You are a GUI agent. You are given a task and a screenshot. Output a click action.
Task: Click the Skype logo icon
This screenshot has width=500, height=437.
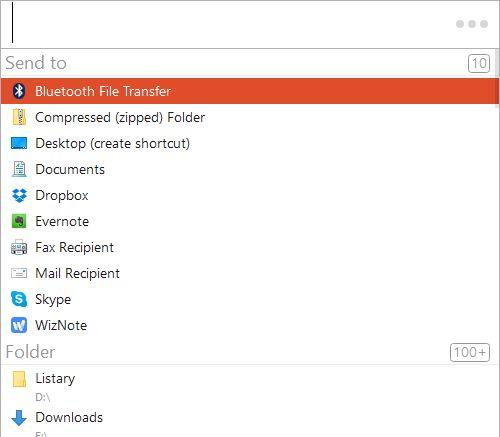pos(19,299)
